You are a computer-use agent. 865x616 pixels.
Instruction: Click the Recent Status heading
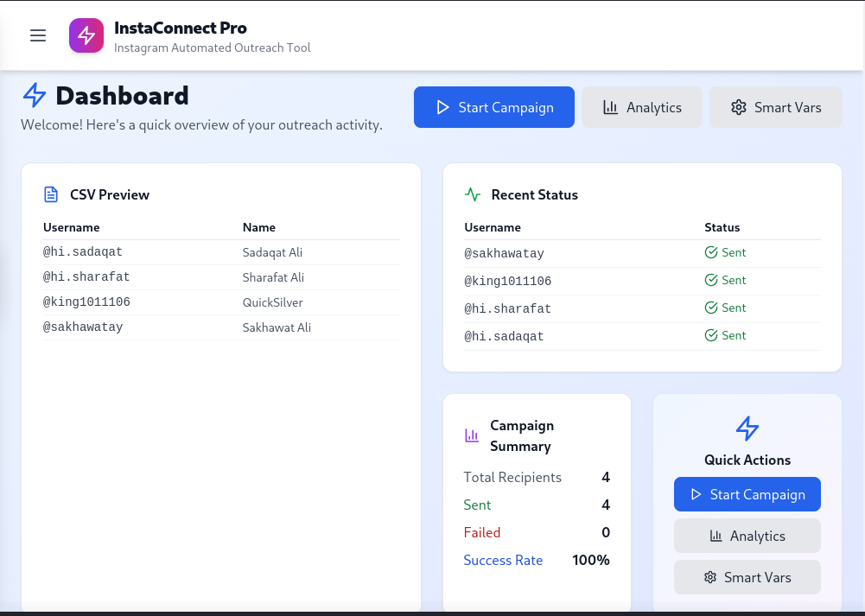coord(535,194)
